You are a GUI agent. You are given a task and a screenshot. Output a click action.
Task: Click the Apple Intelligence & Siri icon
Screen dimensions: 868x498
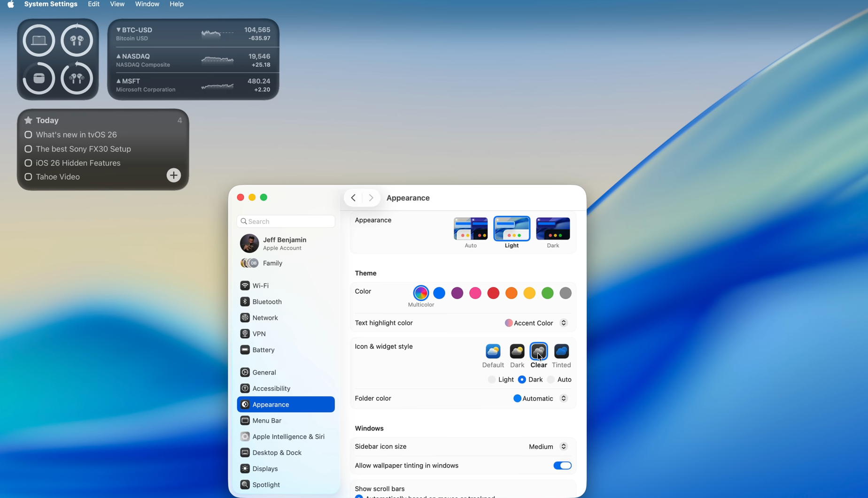point(245,437)
